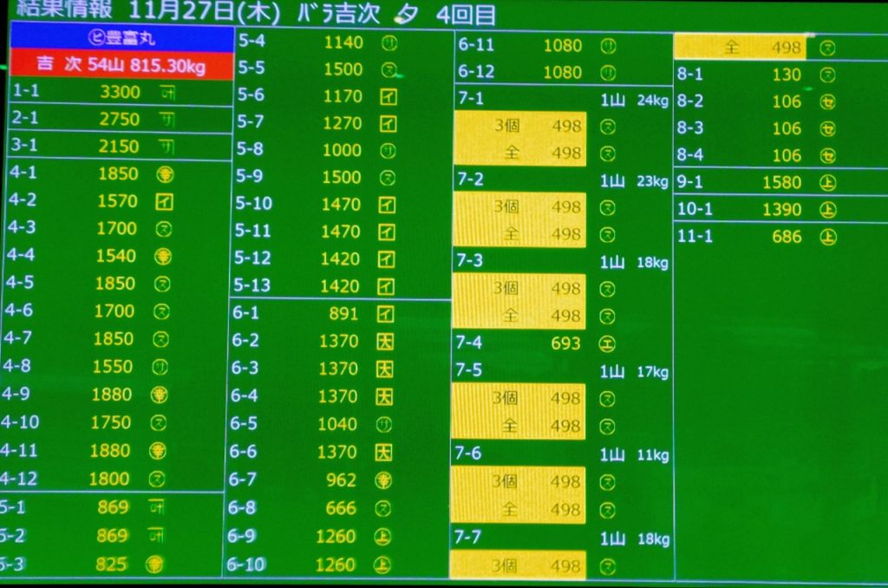888x588 pixels.
Task: Click the buyer symbol beside row 6-2
Action: (x=384, y=342)
